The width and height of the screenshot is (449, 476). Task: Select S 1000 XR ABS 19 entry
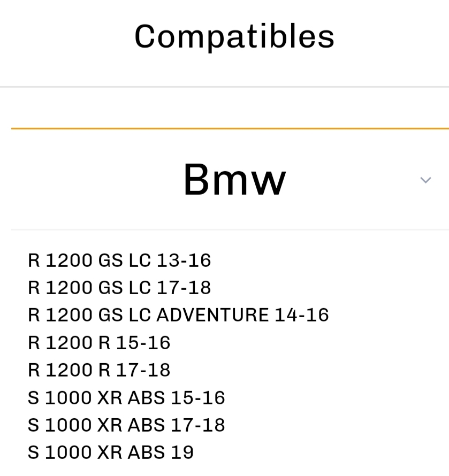tap(111, 452)
